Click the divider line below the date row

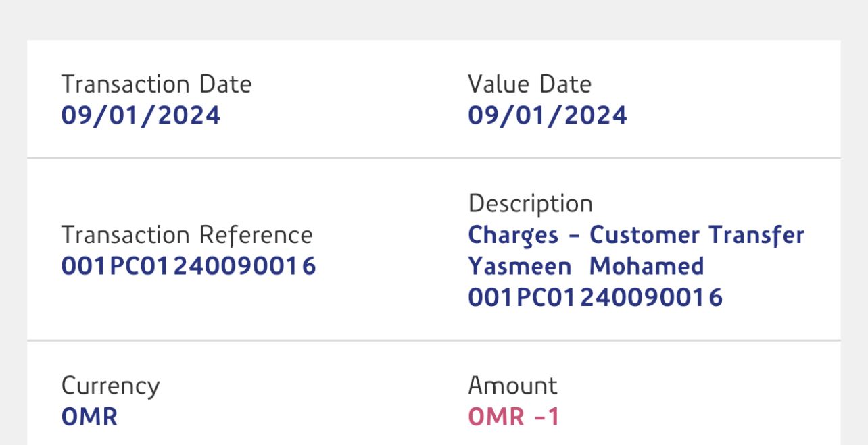[433, 159]
